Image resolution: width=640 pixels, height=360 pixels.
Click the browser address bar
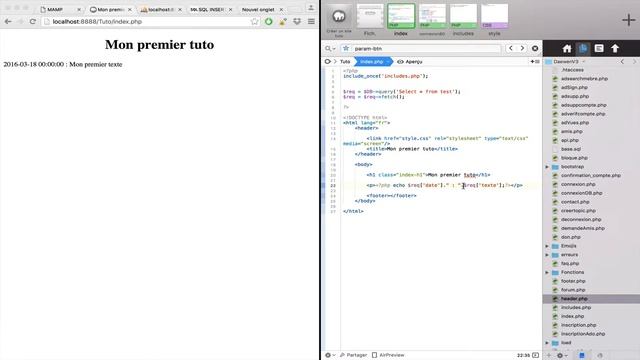tap(150, 22)
